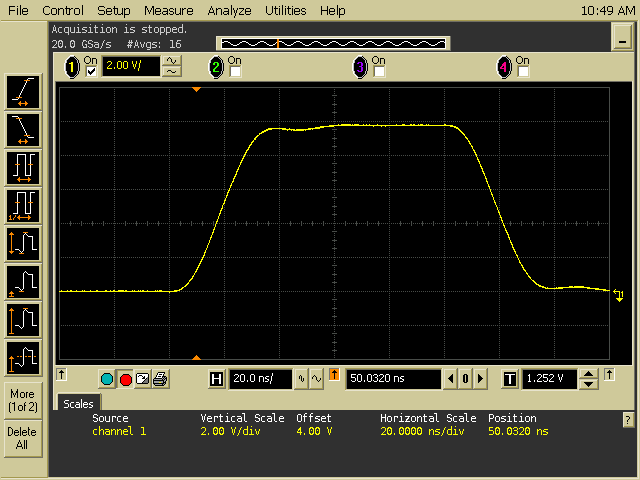Click the 10:49 AM clock
The height and width of the screenshot is (480, 640).
607,10
